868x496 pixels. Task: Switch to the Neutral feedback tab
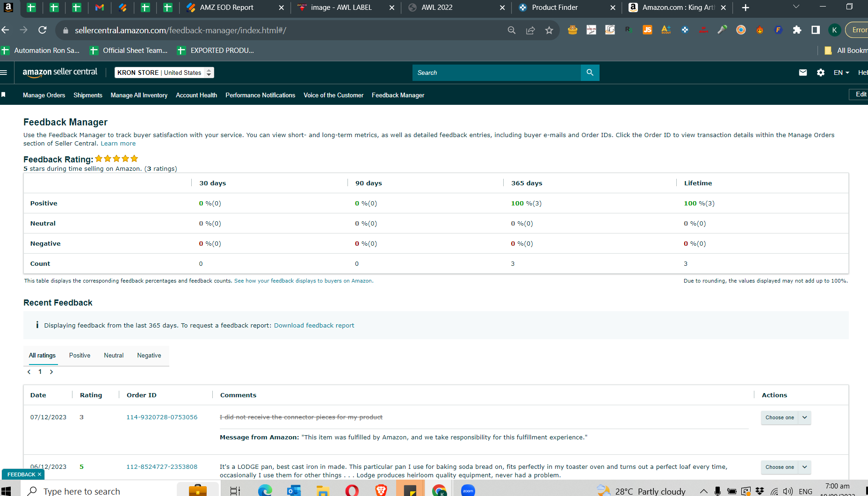point(114,356)
